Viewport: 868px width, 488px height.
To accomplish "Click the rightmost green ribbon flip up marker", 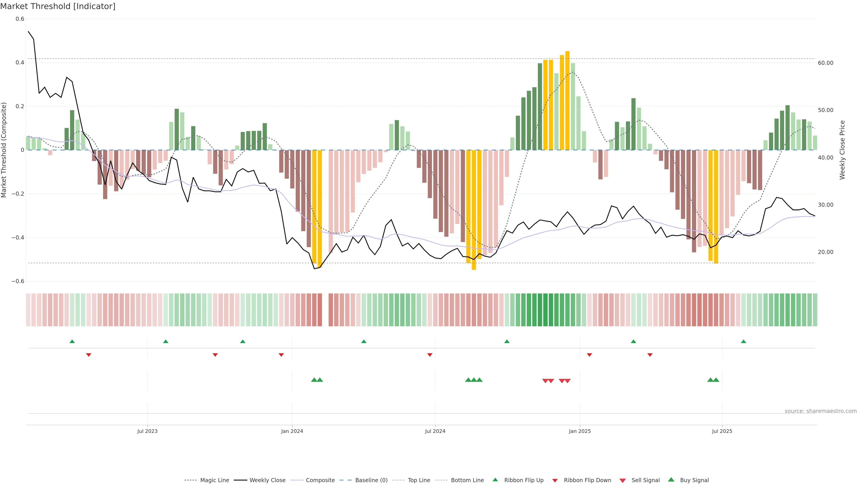I will pyautogui.click(x=743, y=342).
